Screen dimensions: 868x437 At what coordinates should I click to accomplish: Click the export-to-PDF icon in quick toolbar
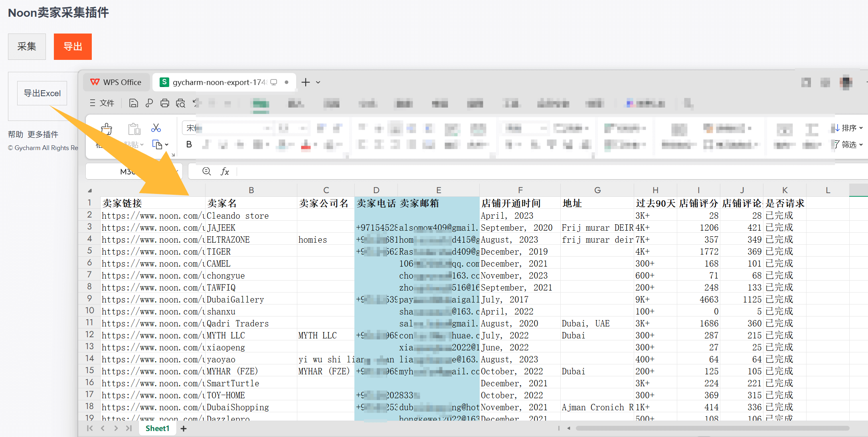[x=149, y=103]
